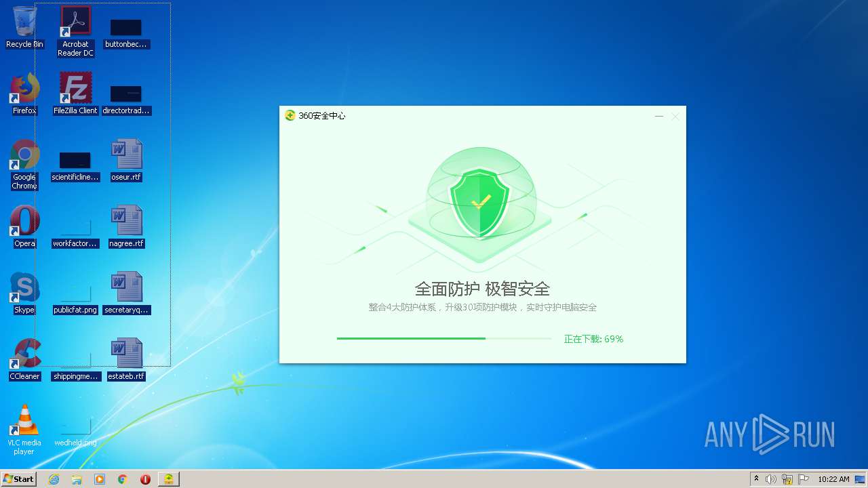The height and width of the screenshot is (488, 868).
Task: Minimize the 360 installer window
Action: [x=658, y=117]
